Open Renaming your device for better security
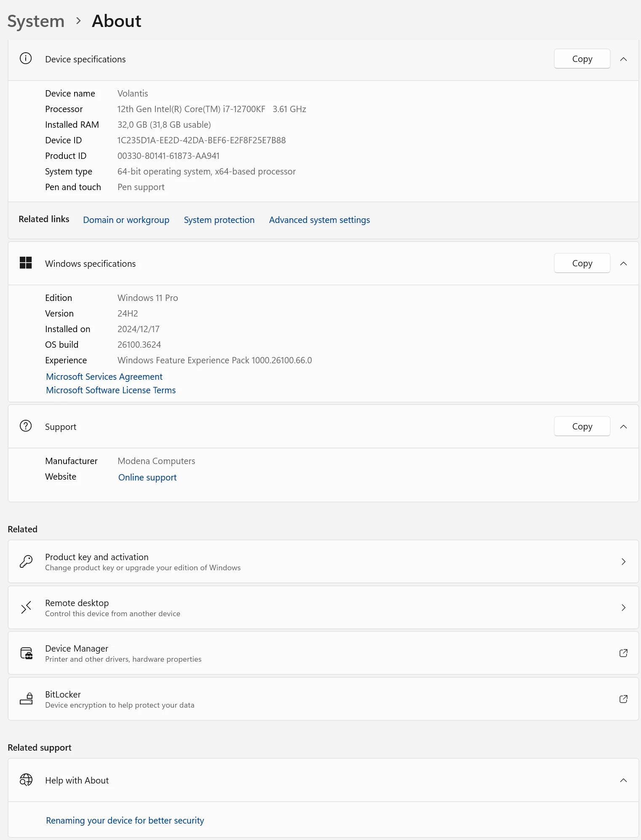Screen dimensions: 641x840 [125, 821]
